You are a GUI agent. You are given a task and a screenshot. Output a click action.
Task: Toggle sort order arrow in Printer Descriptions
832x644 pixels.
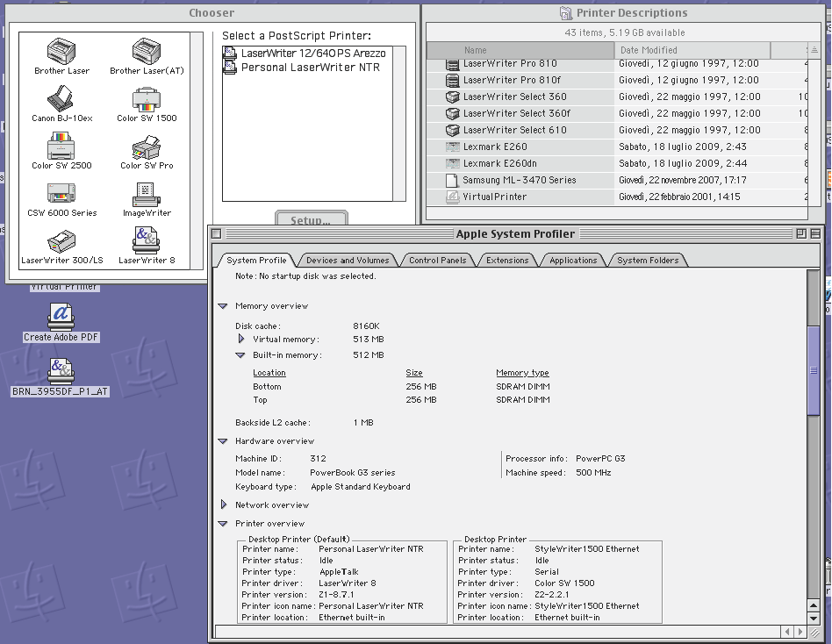click(814, 50)
